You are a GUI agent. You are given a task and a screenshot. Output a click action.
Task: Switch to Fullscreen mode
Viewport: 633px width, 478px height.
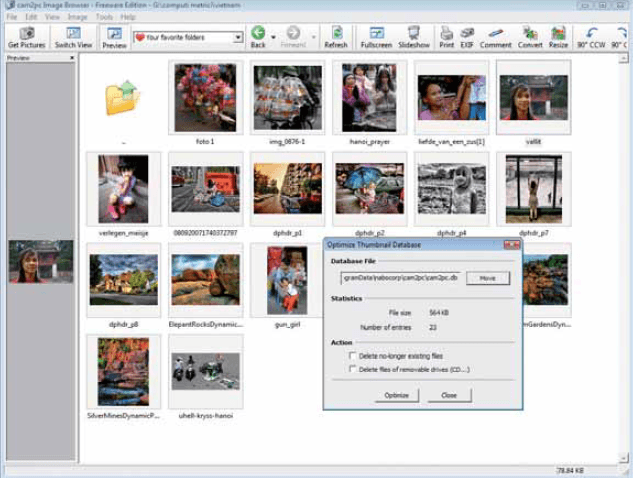(x=376, y=37)
